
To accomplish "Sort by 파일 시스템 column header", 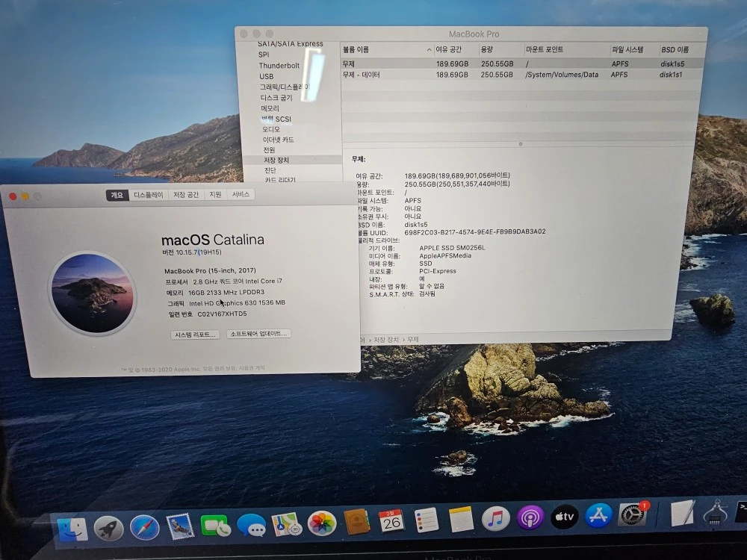I will [x=634, y=49].
